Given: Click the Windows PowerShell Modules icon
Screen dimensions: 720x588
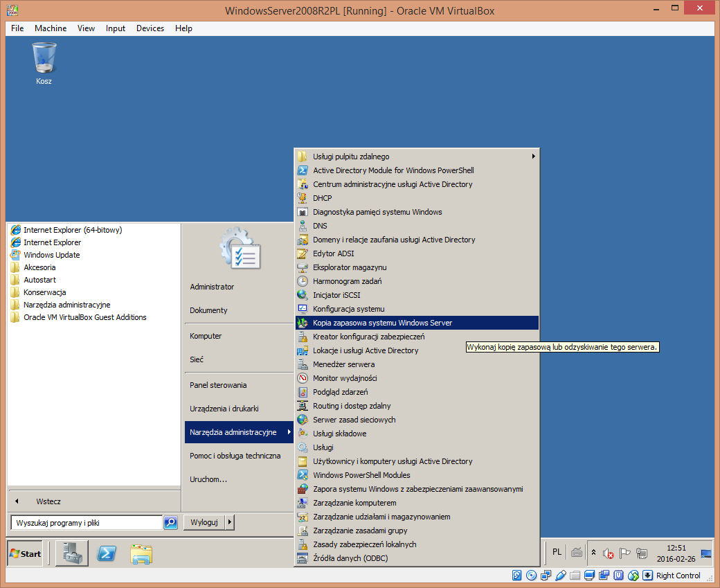Looking at the screenshot, I should [303, 475].
